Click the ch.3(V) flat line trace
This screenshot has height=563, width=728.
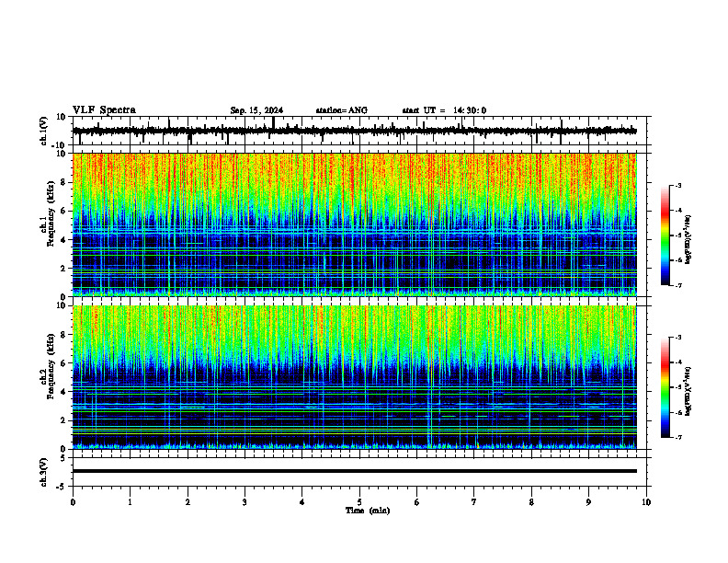pos(354,471)
